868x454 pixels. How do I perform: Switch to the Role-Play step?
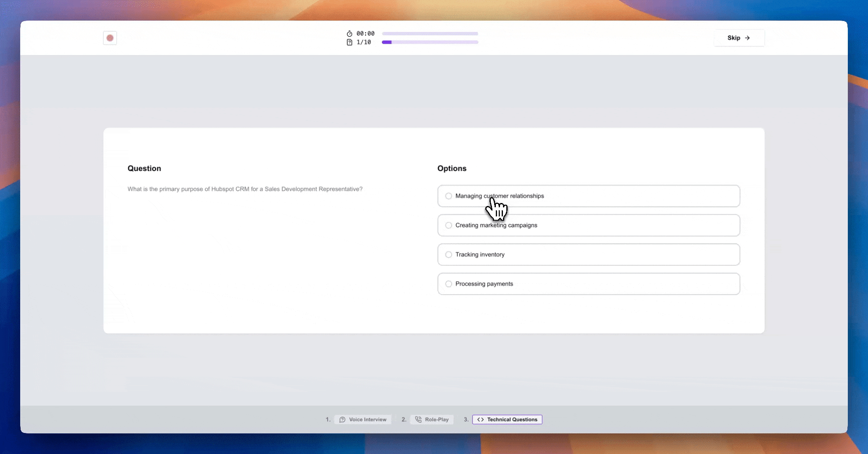432,420
